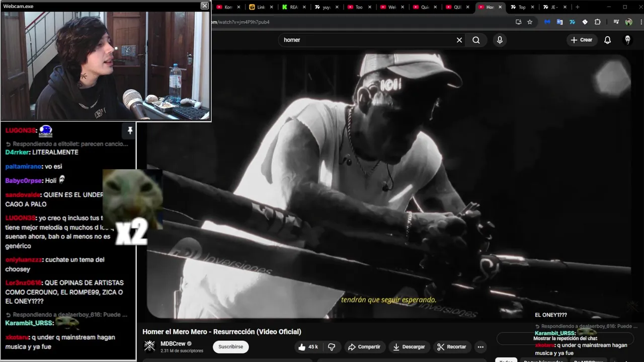The width and height of the screenshot is (644, 362).
Task: Close the Webcam.exe overlay window
Action: (x=204, y=6)
